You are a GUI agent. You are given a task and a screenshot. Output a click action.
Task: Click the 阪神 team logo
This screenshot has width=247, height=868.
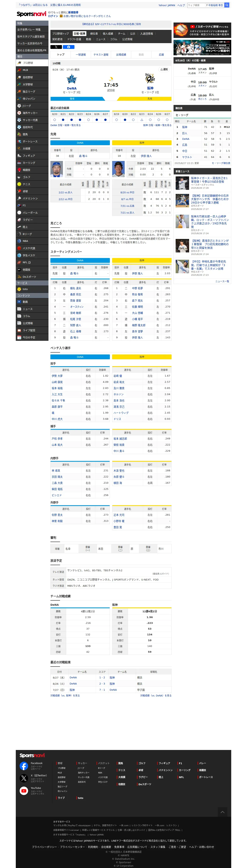point(150,79)
